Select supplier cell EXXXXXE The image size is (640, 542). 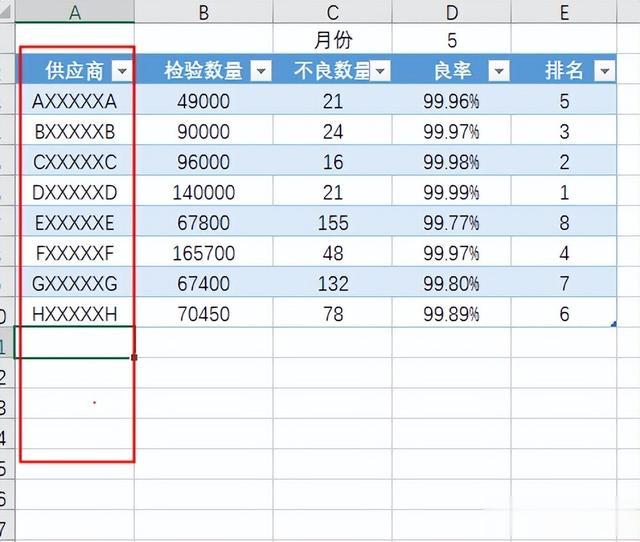click(75, 222)
